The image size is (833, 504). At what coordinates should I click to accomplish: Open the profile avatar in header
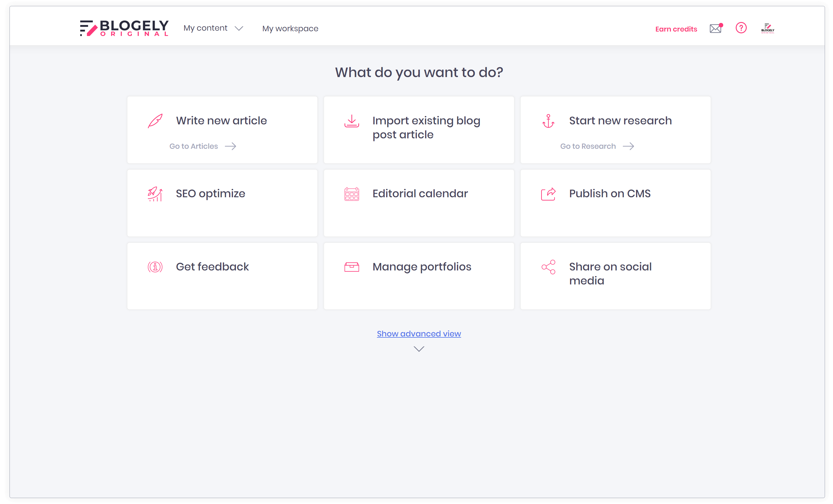768,28
